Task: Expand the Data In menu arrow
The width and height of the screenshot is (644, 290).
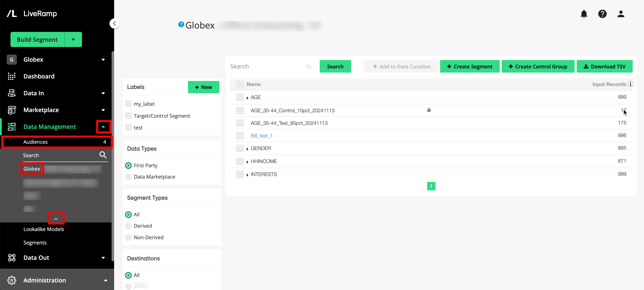Action: [103, 93]
